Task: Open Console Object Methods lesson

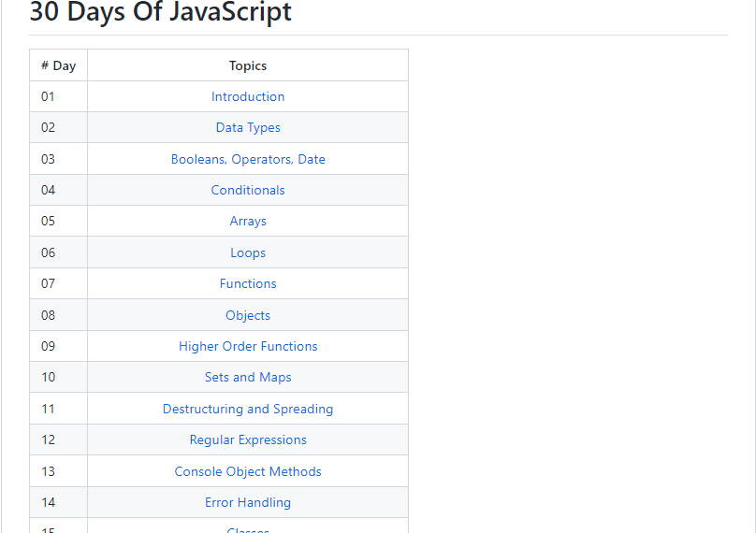Action: point(248,471)
